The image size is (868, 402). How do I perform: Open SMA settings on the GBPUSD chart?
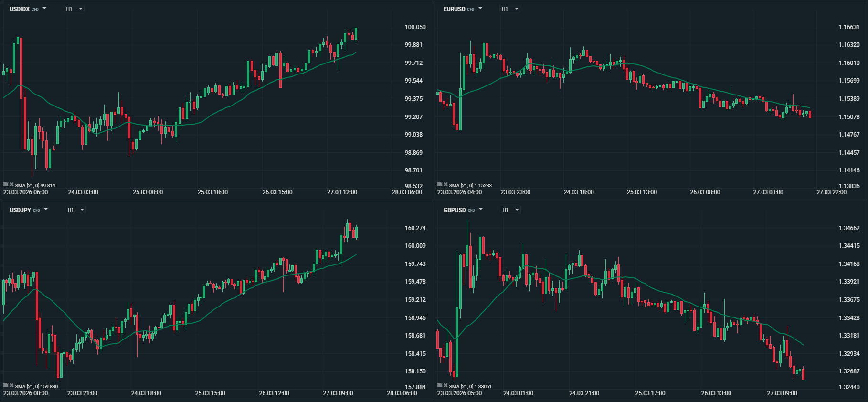pos(440,385)
